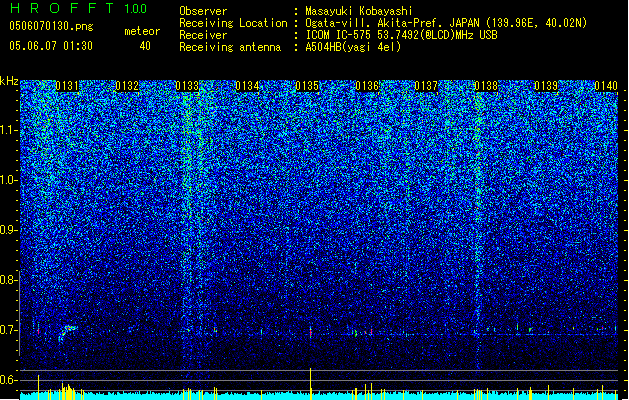Click time marker 0136
This screenshot has width=629, height=400.
coord(367,86)
